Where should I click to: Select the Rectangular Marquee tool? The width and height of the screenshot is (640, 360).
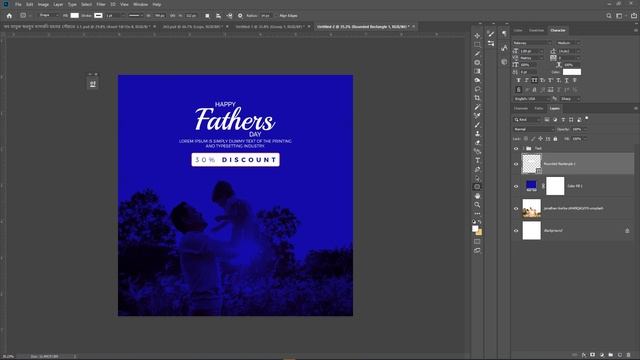(477, 44)
